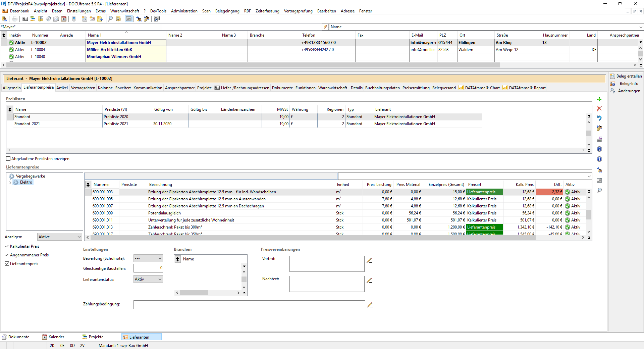Viewport: 644px width, 349px height.
Task: Open Beleg-Info in right panel
Action: 624,84
